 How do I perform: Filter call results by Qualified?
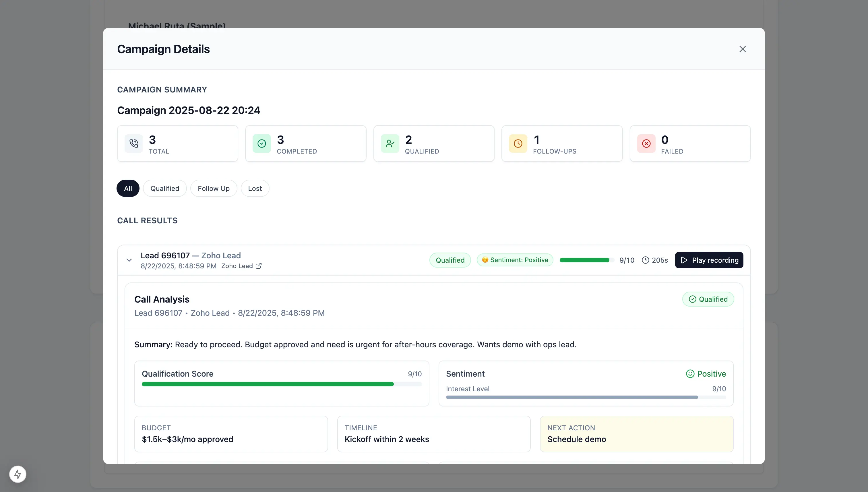click(164, 189)
